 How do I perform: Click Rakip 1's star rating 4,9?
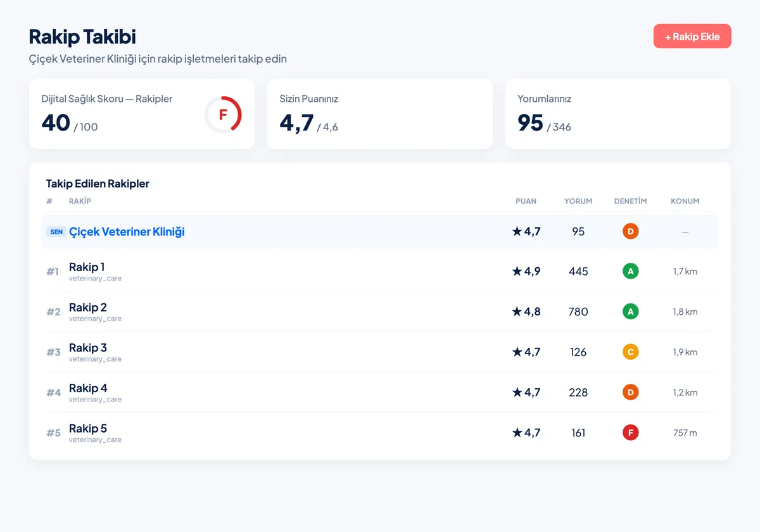coord(526,271)
